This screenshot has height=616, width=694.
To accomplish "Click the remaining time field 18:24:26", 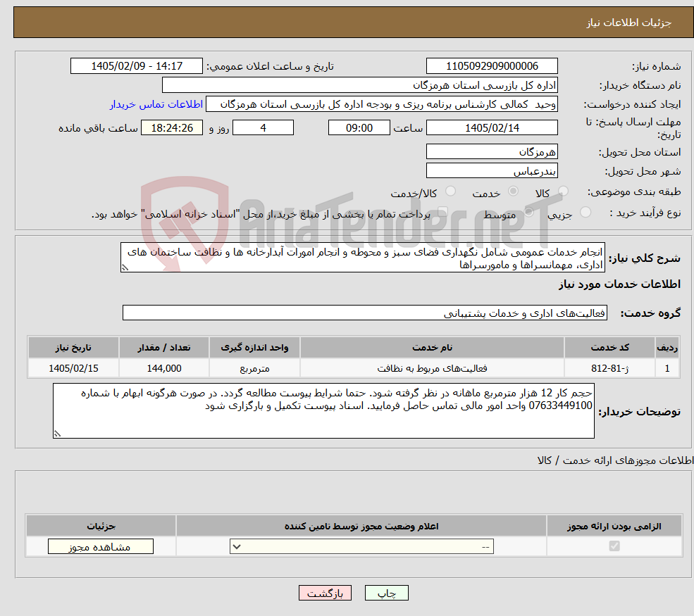I will 172,128.
